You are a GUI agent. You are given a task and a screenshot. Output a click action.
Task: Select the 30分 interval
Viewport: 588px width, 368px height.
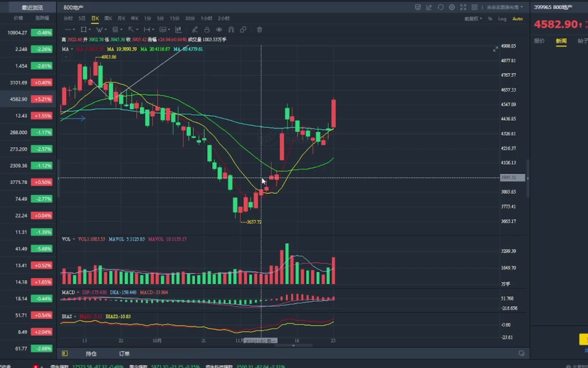[190, 18]
